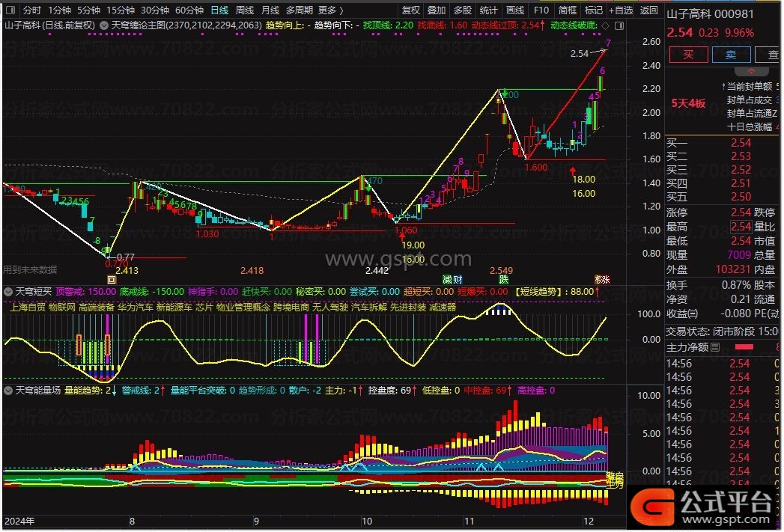The image size is (784, 532).
Task: Select the 新能源车 concept tag
Action: pos(174,308)
